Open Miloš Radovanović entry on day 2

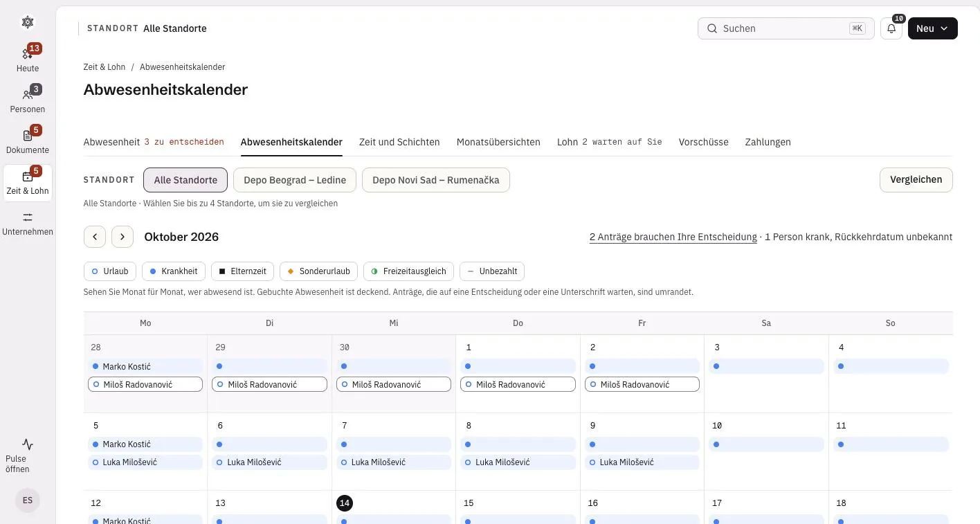pos(642,384)
